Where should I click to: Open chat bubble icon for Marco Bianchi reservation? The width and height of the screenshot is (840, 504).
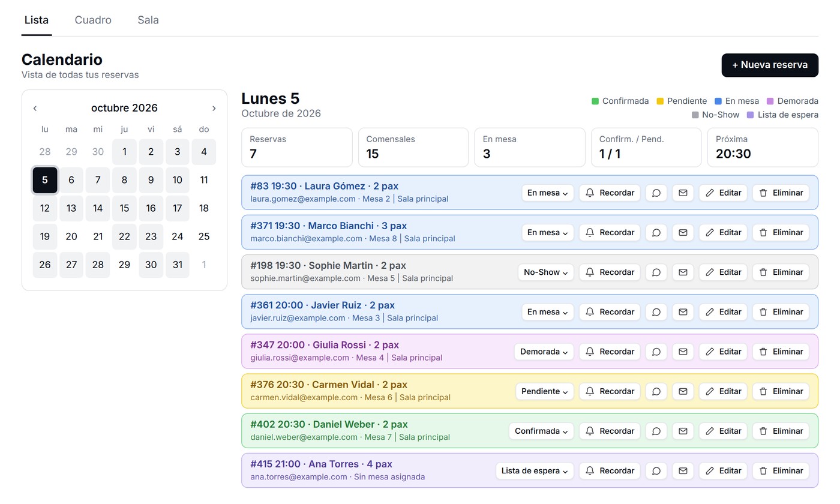[656, 232]
